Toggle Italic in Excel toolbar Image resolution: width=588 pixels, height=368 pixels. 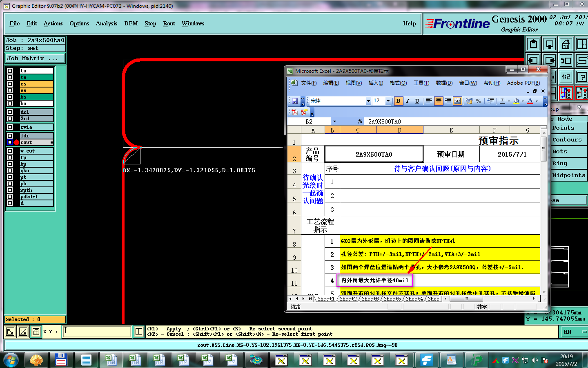(x=408, y=101)
